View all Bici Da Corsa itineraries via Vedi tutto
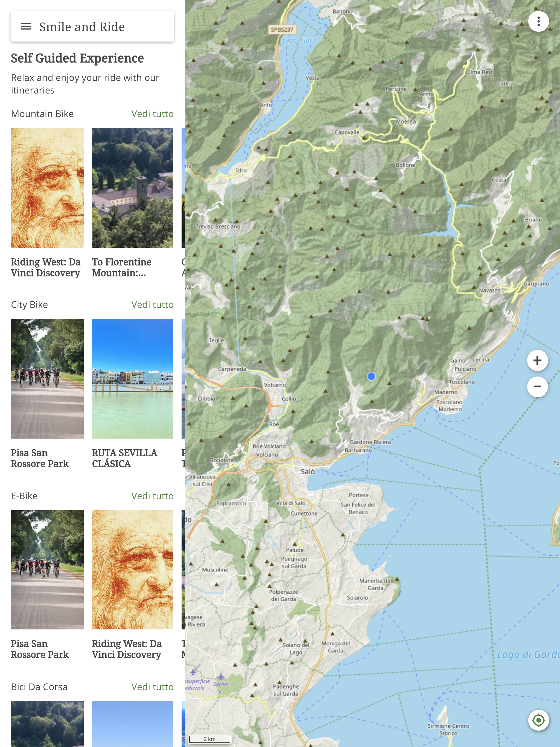 pos(152,687)
